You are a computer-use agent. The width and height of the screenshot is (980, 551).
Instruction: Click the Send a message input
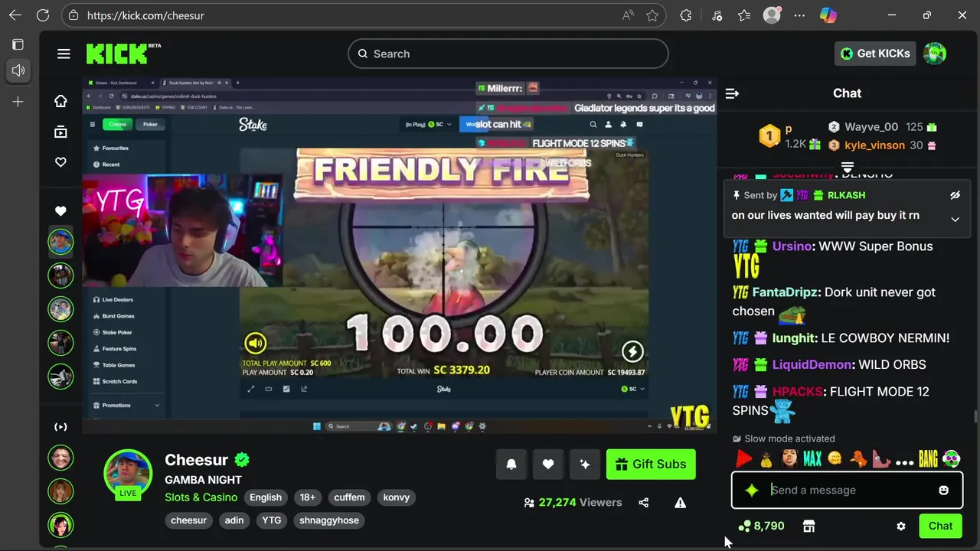click(847, 490)
